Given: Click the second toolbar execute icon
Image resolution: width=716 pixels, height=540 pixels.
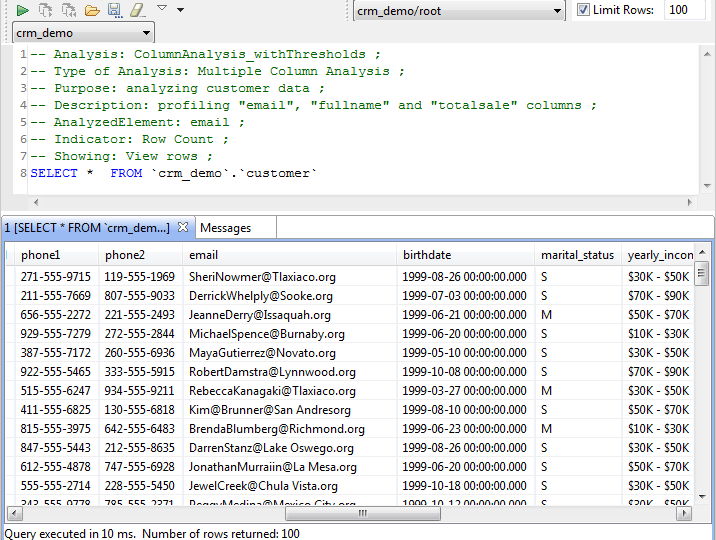Looking at the screenshot, I should (x=46, y=10).
